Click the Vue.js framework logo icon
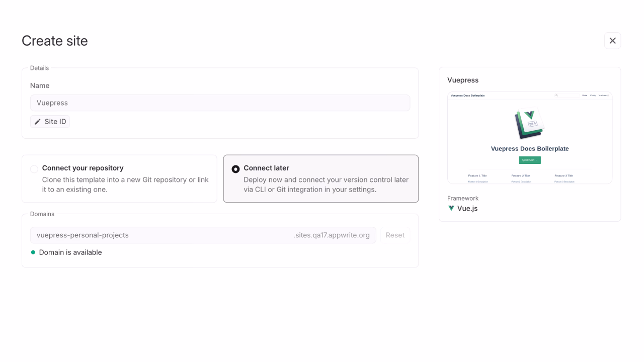The height and width of the screenshot is (362, 644). (451, 208)
